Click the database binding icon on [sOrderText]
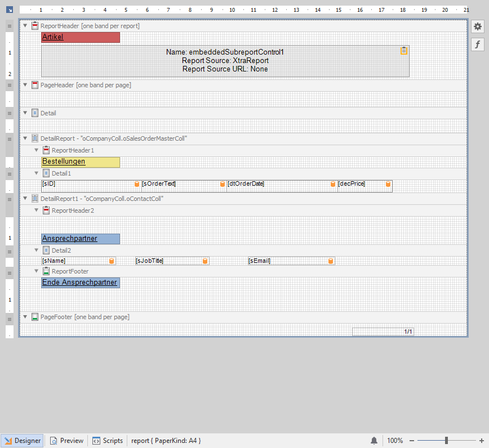 tap(223, 184)
